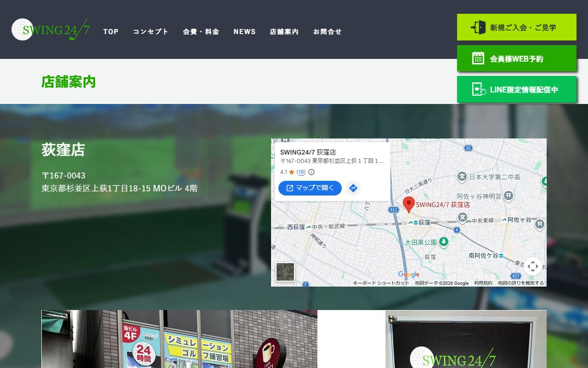588x368 pixels.
Task: Click the postal code 〒167-0043
Action: click(x=63, y=176)
